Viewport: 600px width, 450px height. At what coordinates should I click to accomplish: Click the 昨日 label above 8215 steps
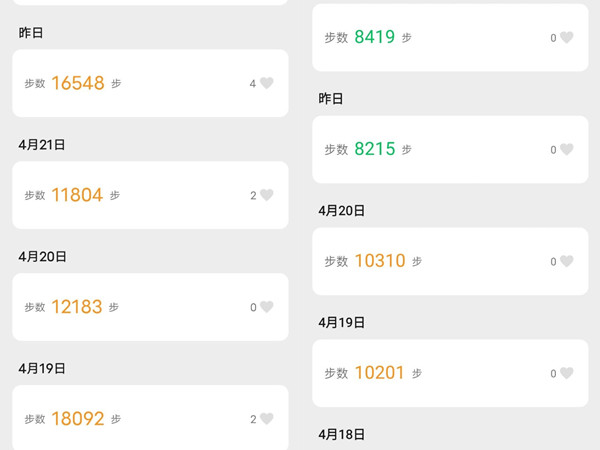(331, 99)
